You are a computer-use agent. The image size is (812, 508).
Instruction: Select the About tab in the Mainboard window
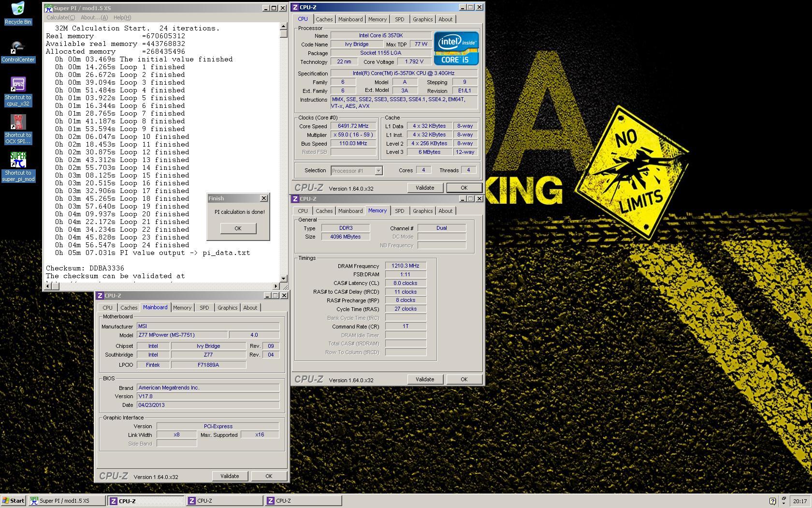(x=250, y=308)
